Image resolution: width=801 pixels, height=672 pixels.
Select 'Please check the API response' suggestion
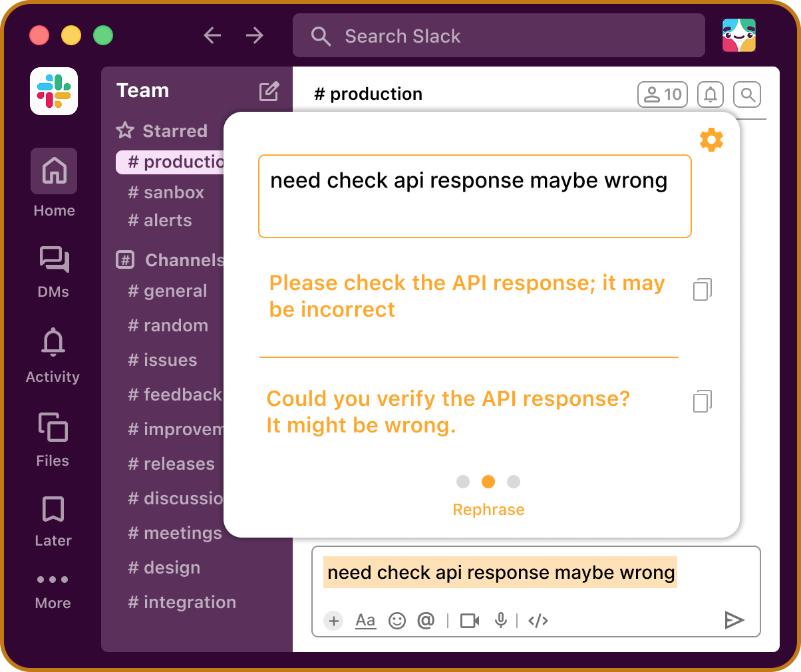coord(467,296)
